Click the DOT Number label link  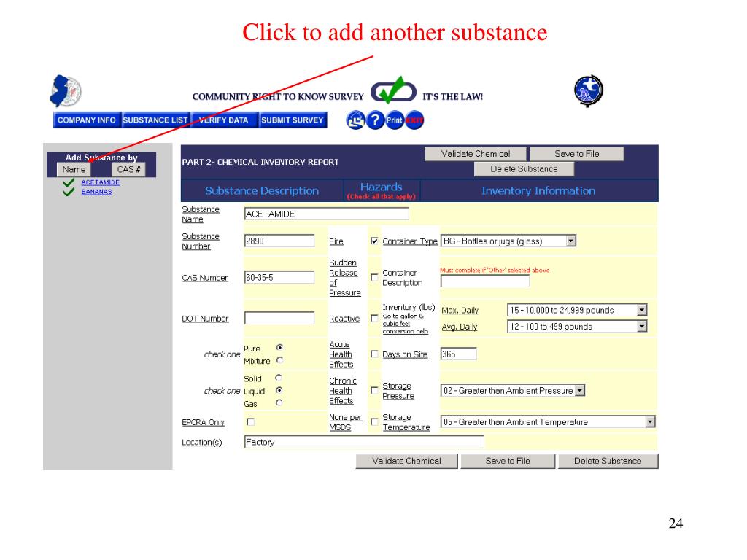point(205,319)
